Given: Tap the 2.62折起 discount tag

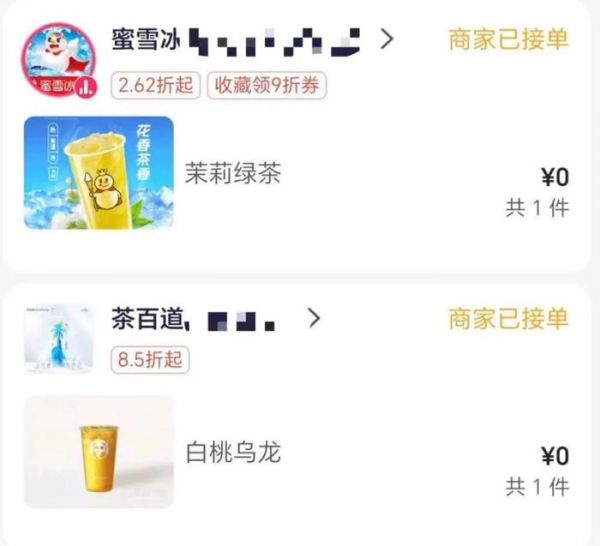Looking at the screenshot, I should 155,85.
